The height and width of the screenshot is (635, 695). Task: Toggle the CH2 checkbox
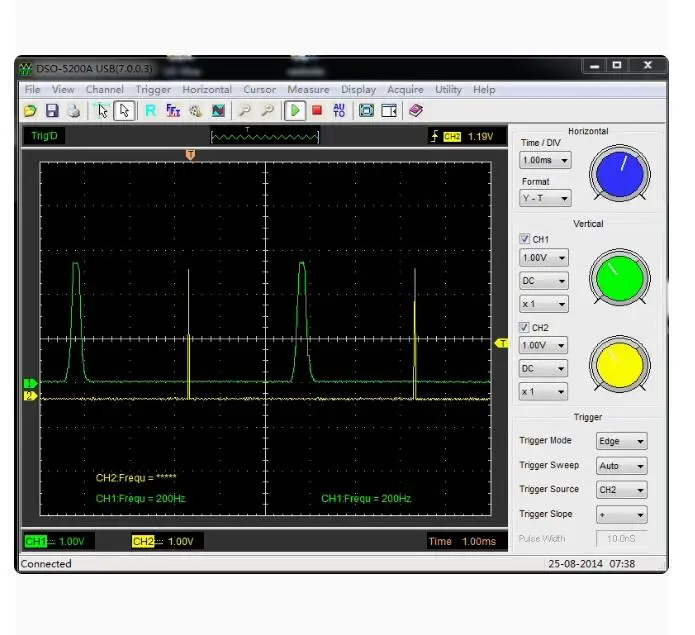click(x=525, y=327)
